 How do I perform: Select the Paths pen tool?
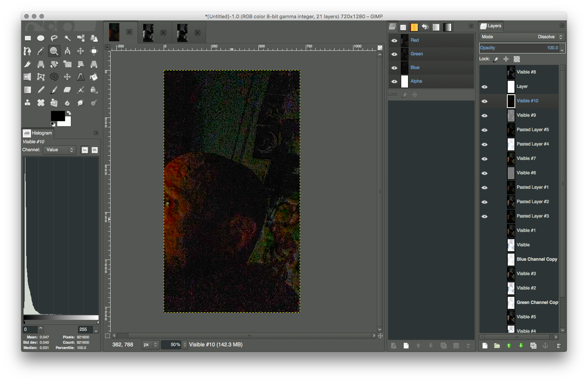pos(28,51)
